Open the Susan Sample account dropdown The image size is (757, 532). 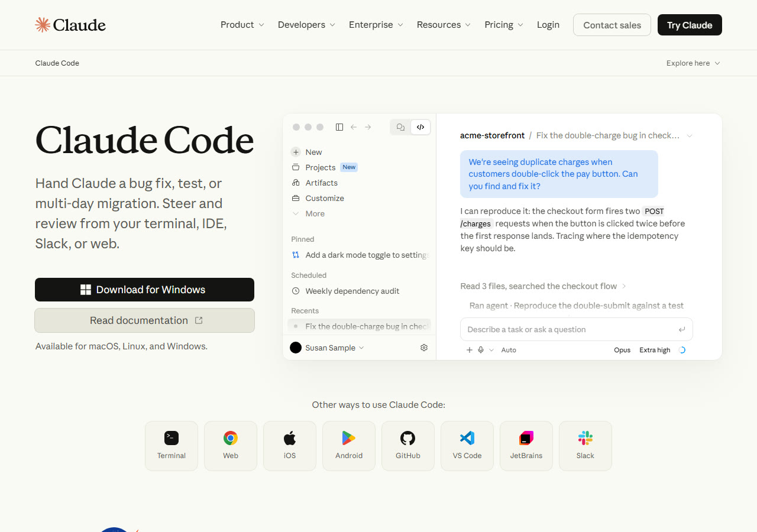pos(328,348)
